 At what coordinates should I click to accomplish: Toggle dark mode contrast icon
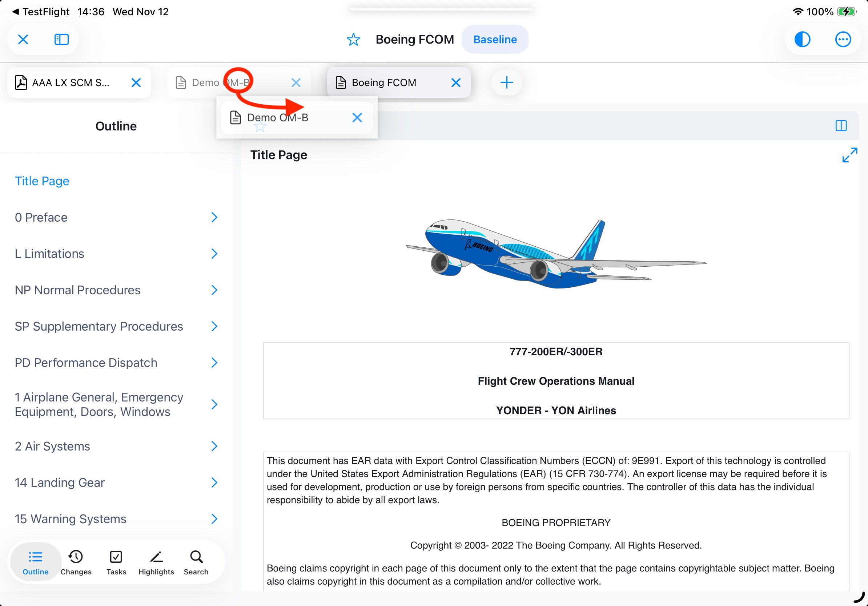click(x=802, y=39)
